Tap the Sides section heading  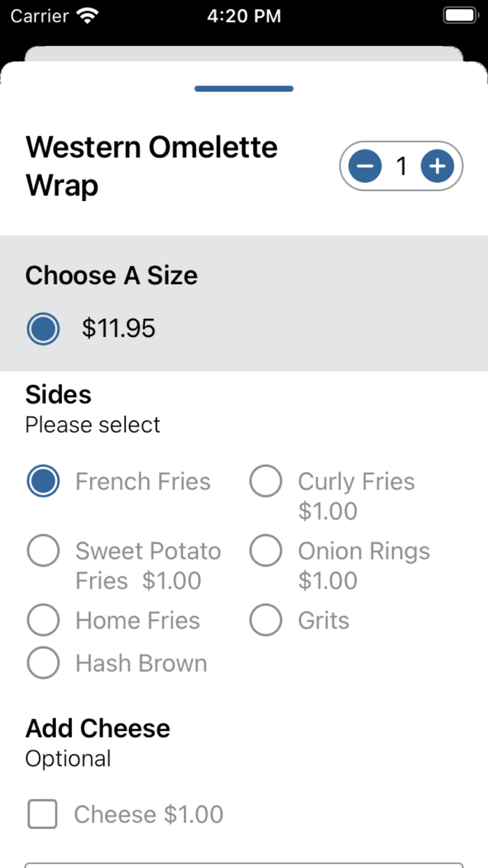(x=58, y=394)
